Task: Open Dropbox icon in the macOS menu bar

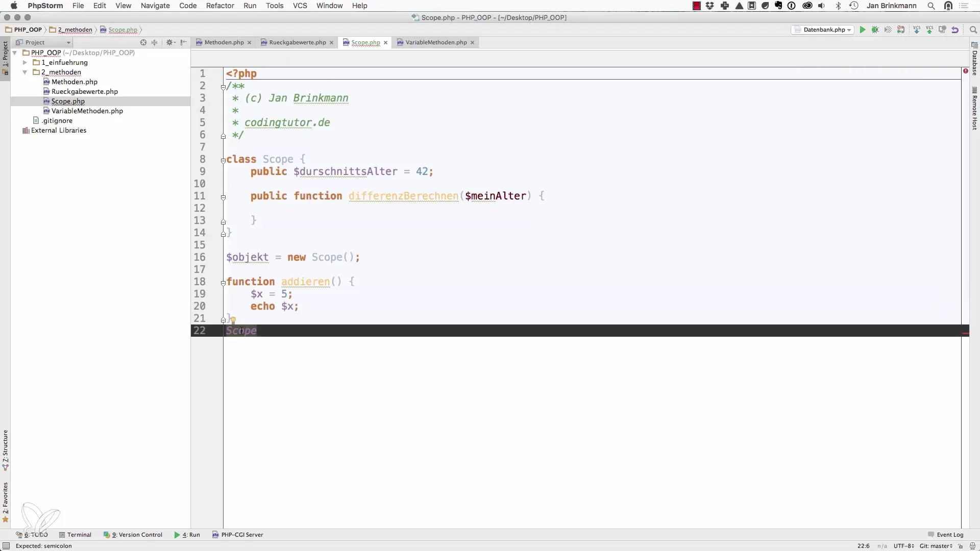Action: pos(710,6)
